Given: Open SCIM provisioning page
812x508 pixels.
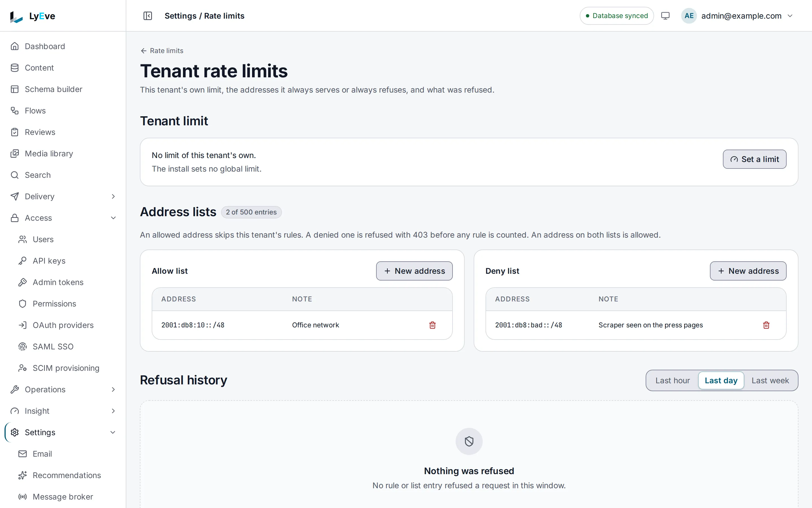Looking at the screenshot, I should [67, 368].
